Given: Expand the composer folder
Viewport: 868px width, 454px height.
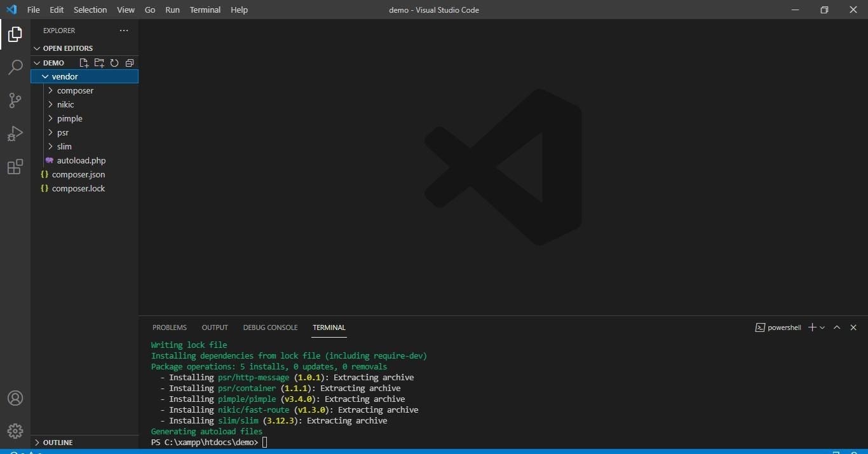Looking at the screenshot, I should 85,90.
